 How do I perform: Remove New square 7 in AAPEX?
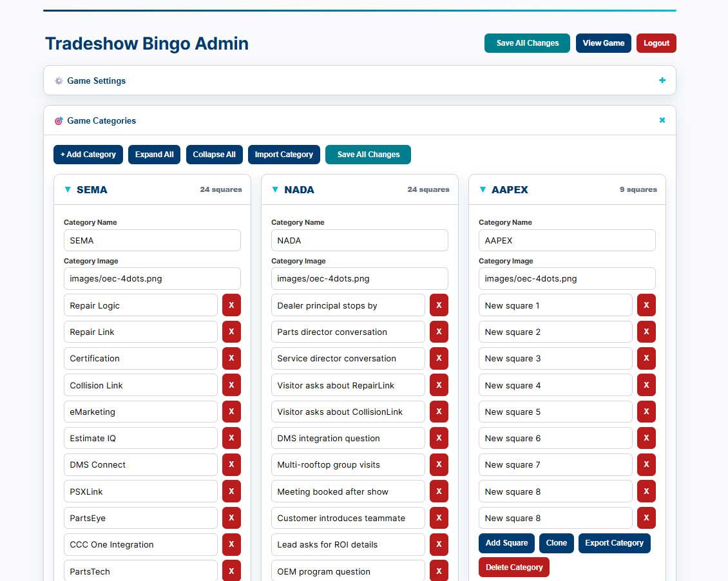tap(646, 464)
